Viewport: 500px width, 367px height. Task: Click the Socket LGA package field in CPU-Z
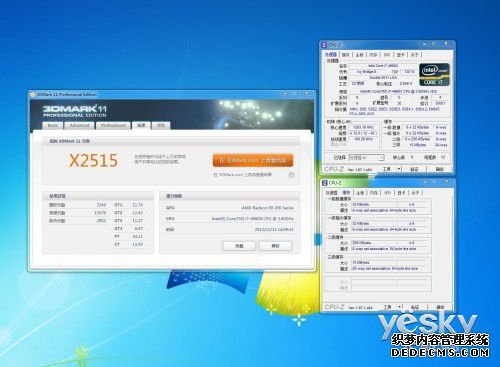[383, 77]
